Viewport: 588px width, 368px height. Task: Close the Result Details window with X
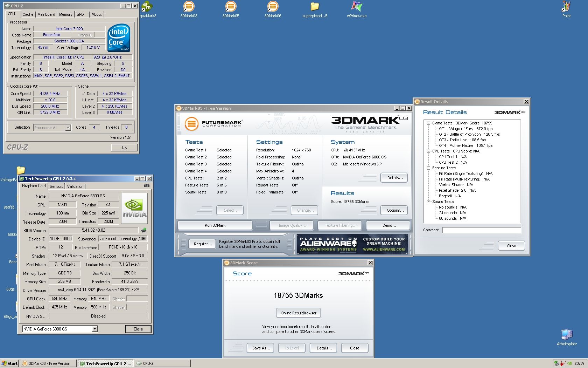pos(526,102)
